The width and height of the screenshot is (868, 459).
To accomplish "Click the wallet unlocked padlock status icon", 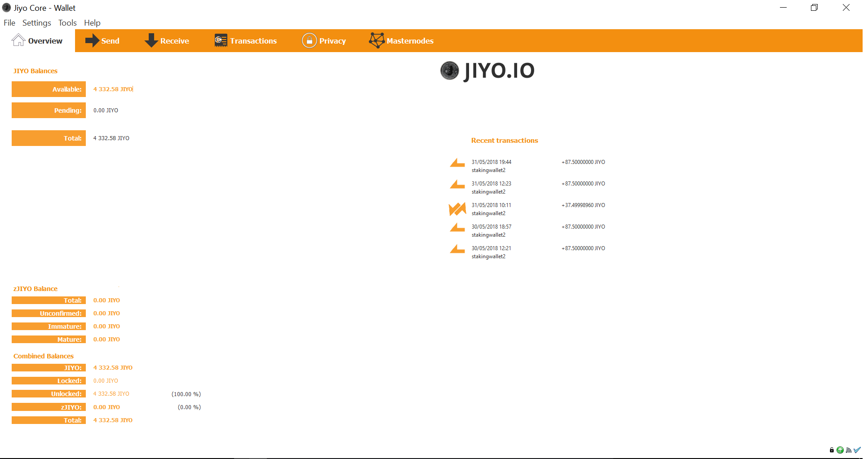I will tap(832, 450).
